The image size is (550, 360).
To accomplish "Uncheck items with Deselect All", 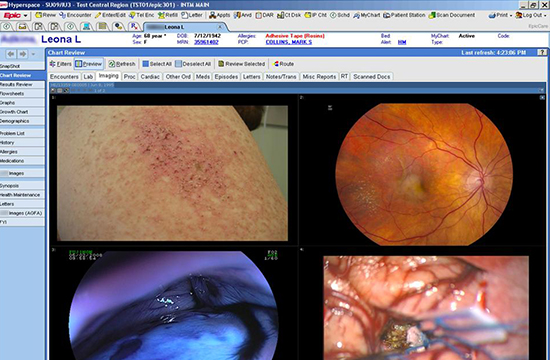I will [193, 64].
